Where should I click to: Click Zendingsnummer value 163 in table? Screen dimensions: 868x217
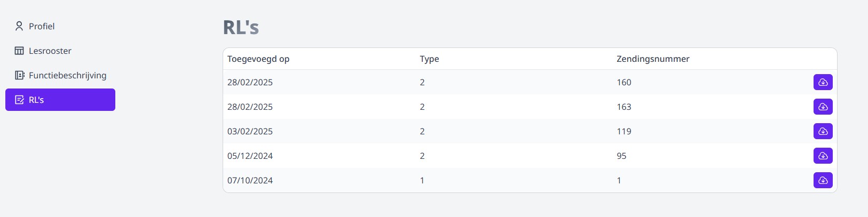coord(624,107)
